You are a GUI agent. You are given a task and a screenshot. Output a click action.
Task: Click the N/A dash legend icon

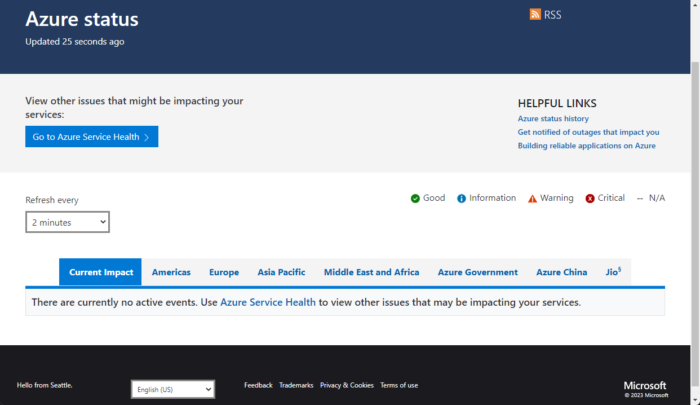[x=640, y=198]
